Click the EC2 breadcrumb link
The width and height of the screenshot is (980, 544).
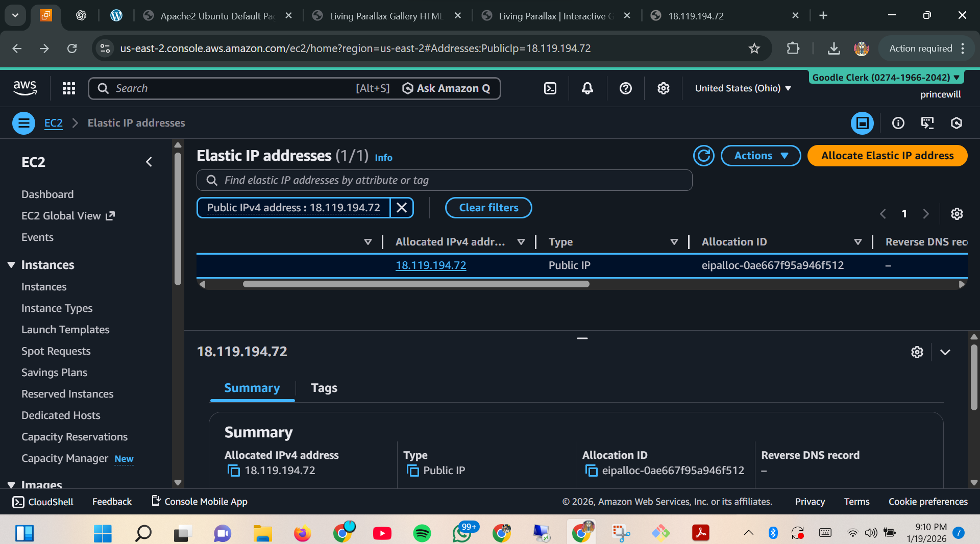[54, 123]
